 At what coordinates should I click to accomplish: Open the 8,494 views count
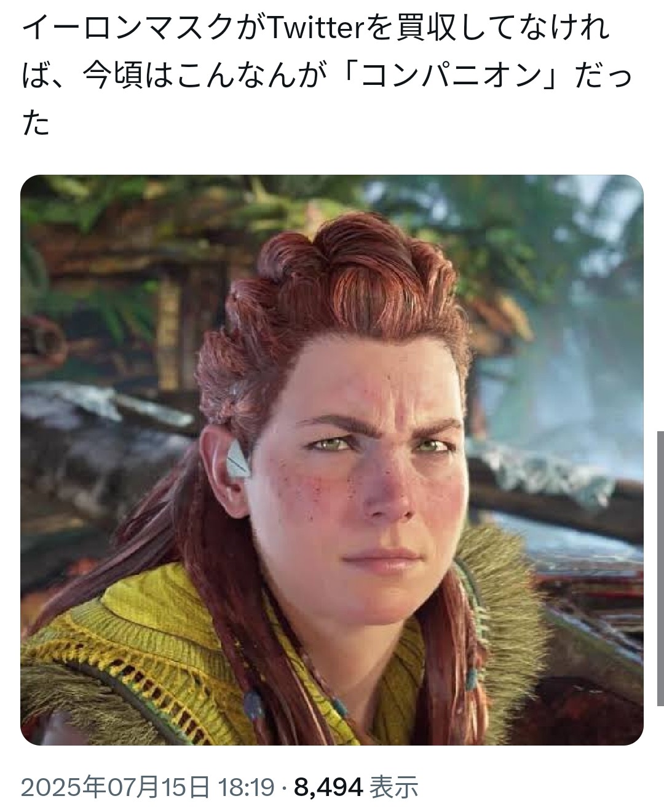[329, 786]
